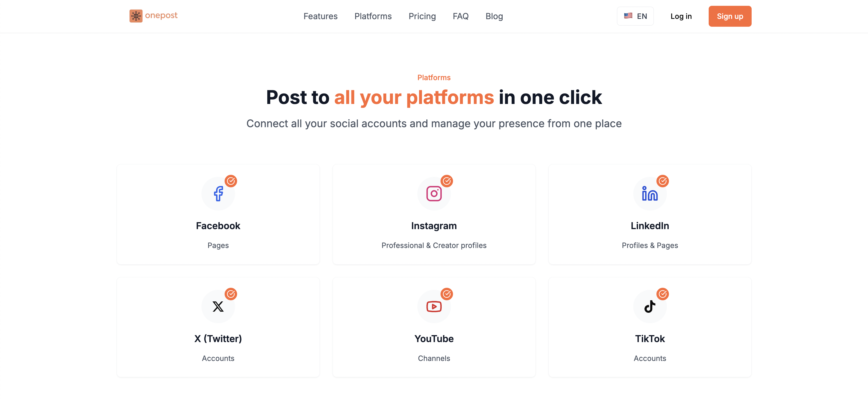Toggle the checkmark on the TikTok card
868x399 pixels.
click(x=663, y=294)
